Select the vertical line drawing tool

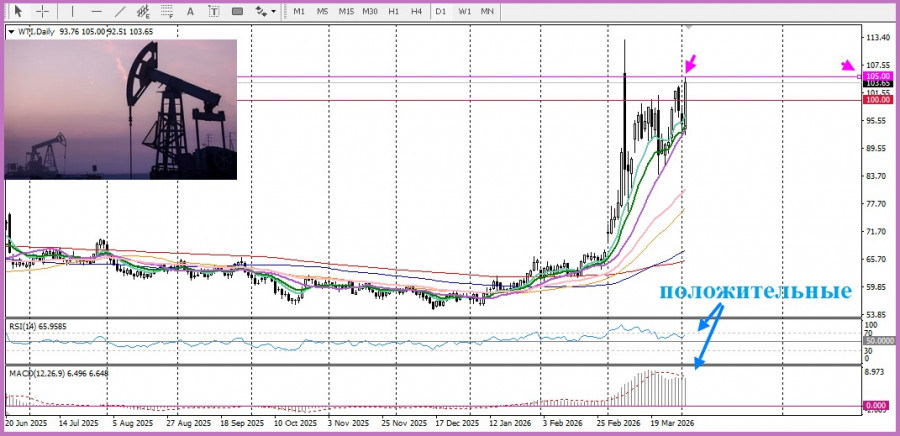click(74, 11)
